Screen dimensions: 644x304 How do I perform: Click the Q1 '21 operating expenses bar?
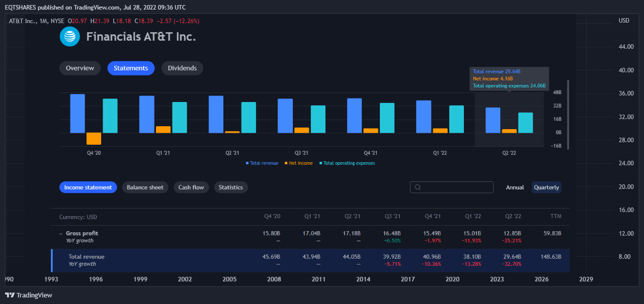tap(180, 118)
